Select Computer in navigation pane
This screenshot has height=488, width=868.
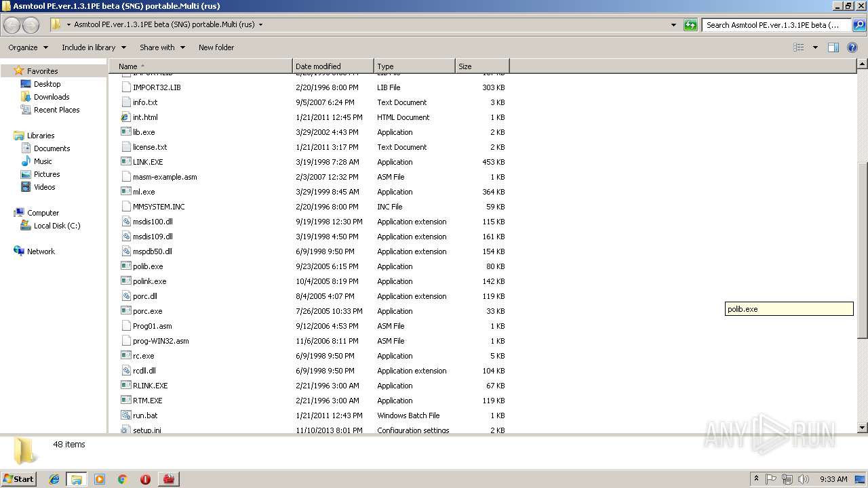tap(43, 213)
